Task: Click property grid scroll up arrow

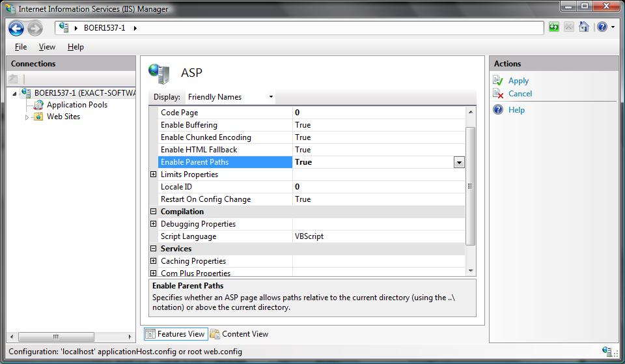Action: (x=471, y=112)
